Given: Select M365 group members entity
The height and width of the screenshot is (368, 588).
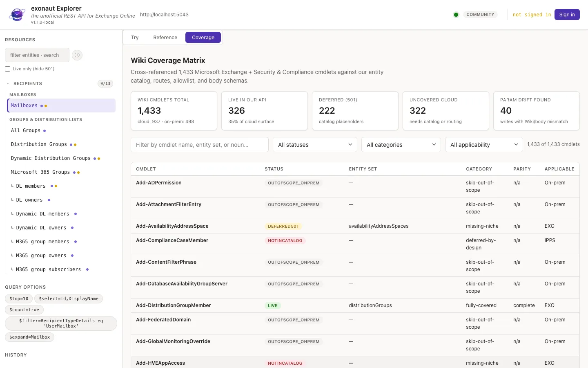Looking at the screenshot, I should [61, 242].
